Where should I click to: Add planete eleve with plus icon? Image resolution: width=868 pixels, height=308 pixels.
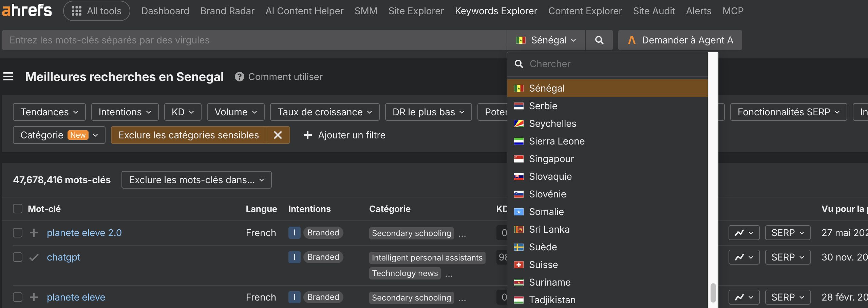tap(34, 297)
